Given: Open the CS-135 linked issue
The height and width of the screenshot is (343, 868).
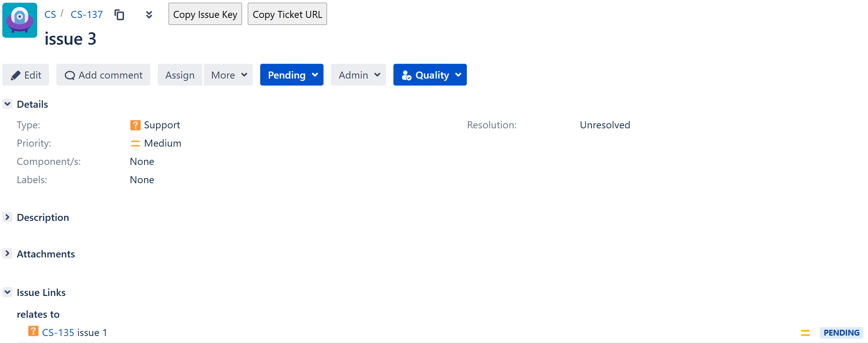Looking at the screenshot, I should (58, 333).
